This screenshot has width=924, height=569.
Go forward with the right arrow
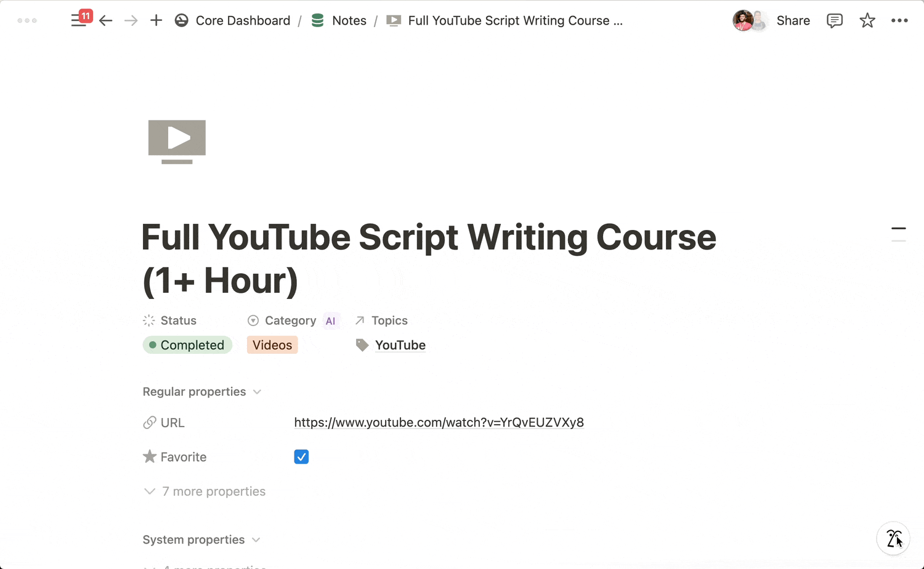pos(131,20)
